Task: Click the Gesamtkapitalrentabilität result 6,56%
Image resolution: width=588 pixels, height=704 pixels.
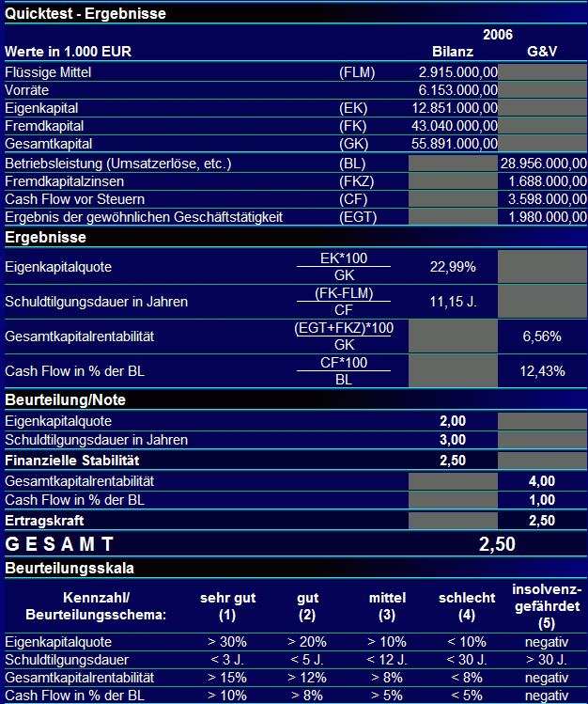Action: [x=543, y=336]
